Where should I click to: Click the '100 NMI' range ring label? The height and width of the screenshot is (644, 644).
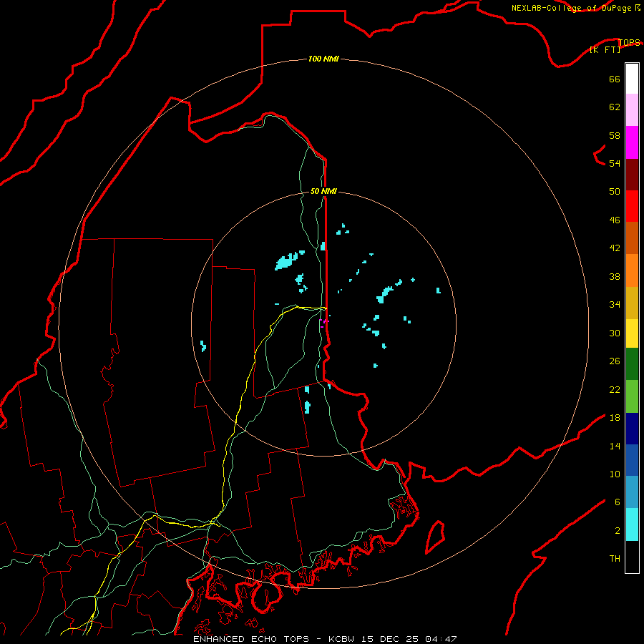pyautogui.click(x=323, y=59)
